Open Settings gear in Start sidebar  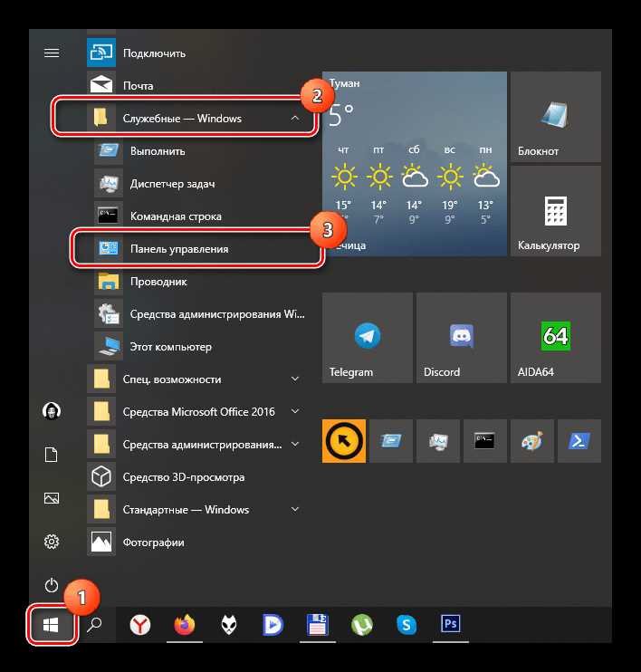point(52,542)
